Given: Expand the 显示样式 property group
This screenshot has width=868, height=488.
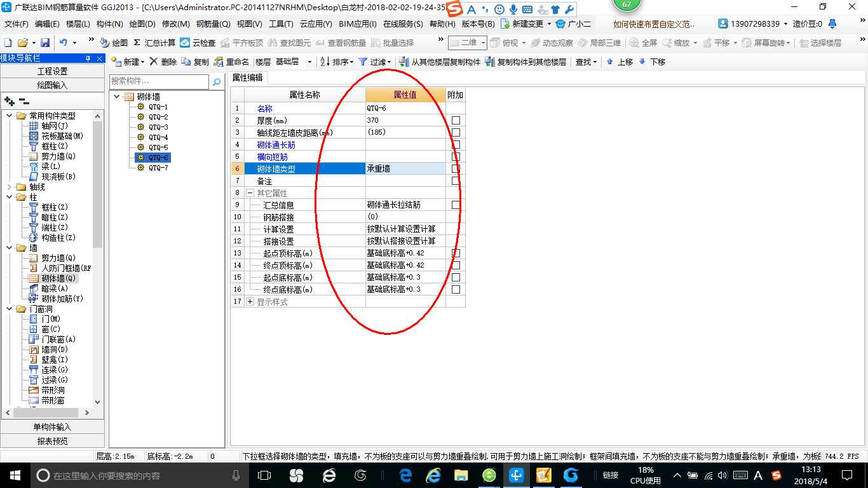Looking at the screenshot, I should 250,301.
